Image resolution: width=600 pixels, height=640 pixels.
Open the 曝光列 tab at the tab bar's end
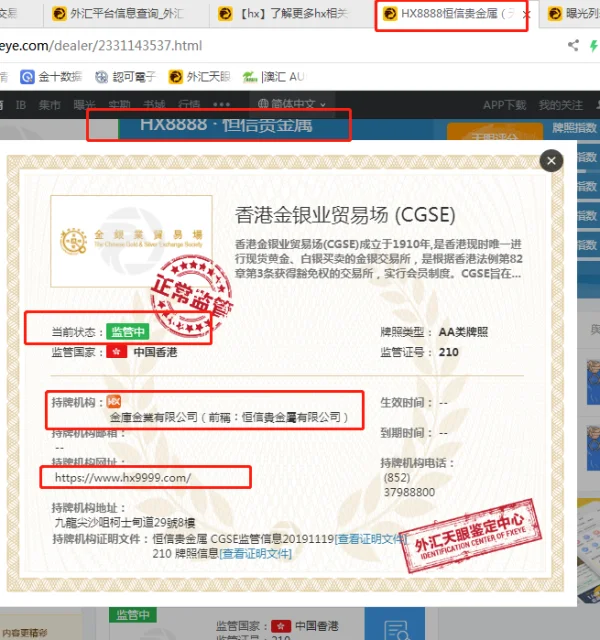(x=573, y=14)
